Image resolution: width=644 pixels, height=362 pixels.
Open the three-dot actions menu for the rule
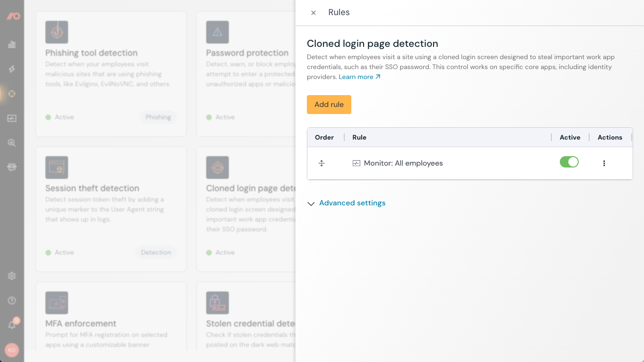(x=604, y=163)
